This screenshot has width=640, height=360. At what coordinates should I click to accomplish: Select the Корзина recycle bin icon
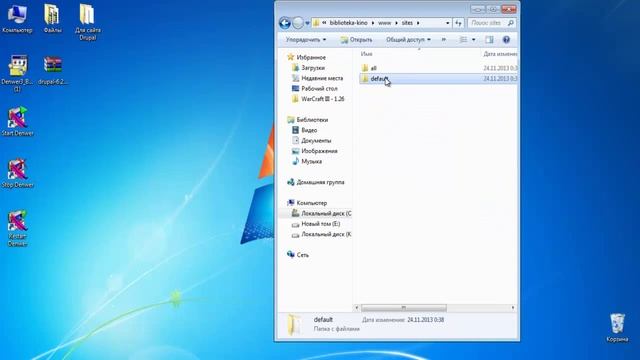tap(617, 327)
